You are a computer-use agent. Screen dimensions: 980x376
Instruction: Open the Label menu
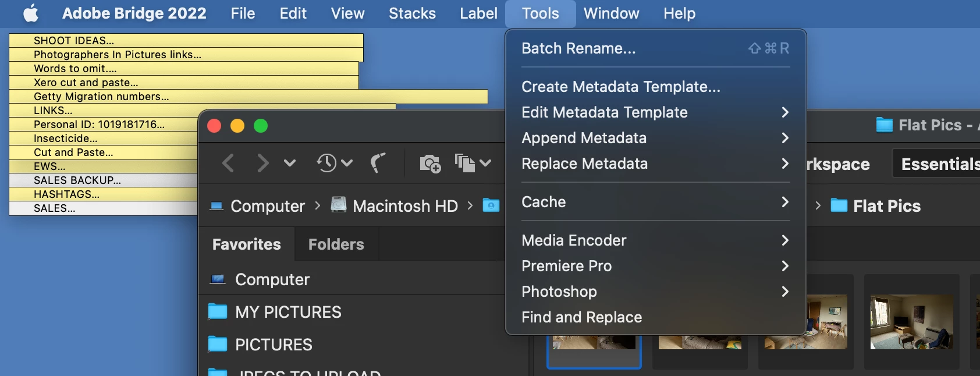(x=478, y=13)
